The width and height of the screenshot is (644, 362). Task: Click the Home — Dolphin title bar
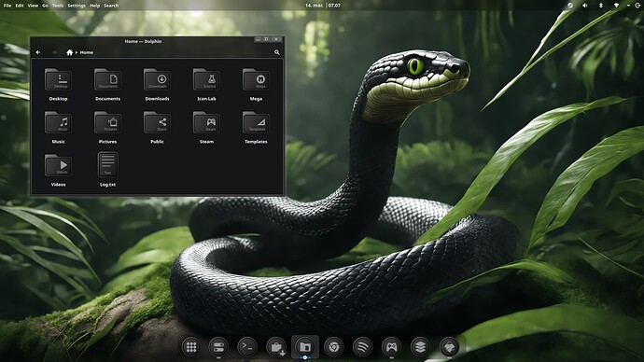[x=143, y=41]
